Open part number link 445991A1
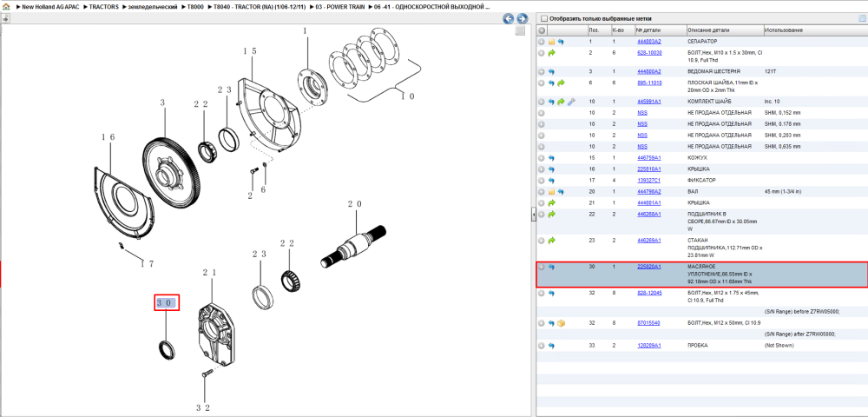The width and height of the screenshot is (868, 417). tap(649, 102)
